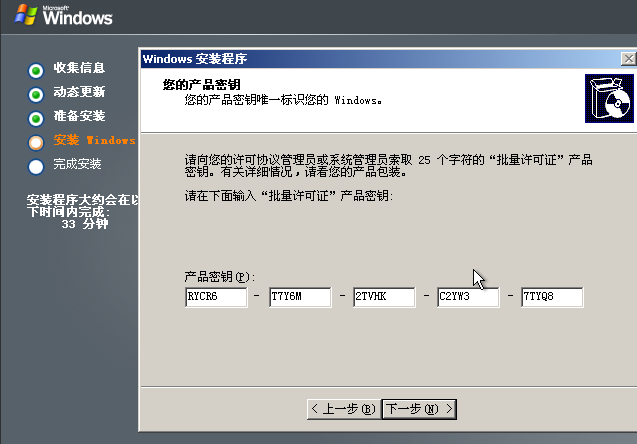Click the product key CD box icon

[606, 98]
